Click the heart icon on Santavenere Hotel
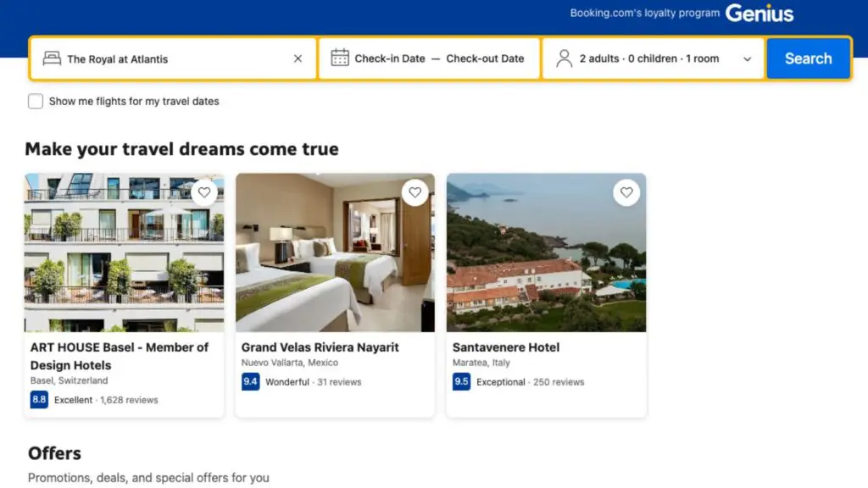 626,192
